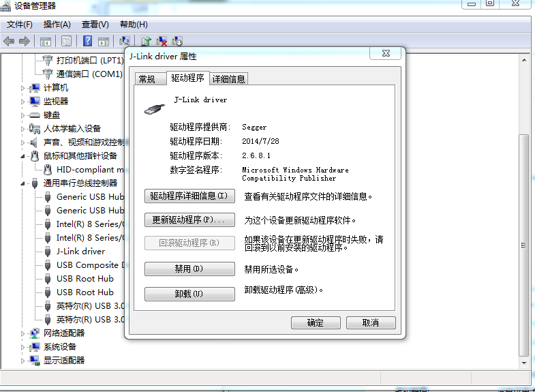Collapse the 通用串行总线控制器 node
Viewport: 535px width, 392px height.
pos(22,183)
